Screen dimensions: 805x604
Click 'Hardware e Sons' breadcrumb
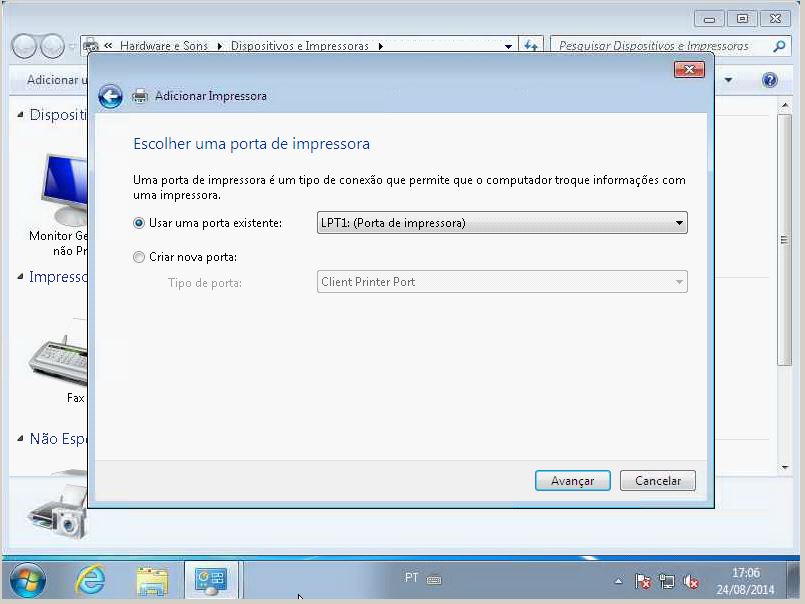tap(164, 46)
